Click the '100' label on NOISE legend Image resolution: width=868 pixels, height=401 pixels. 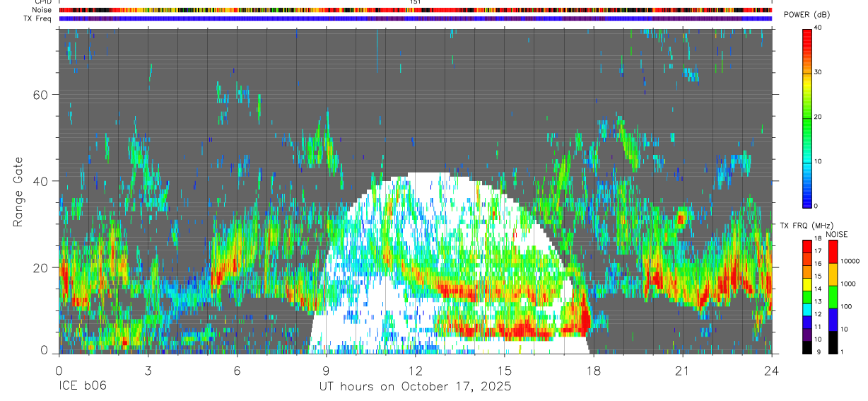846,306
